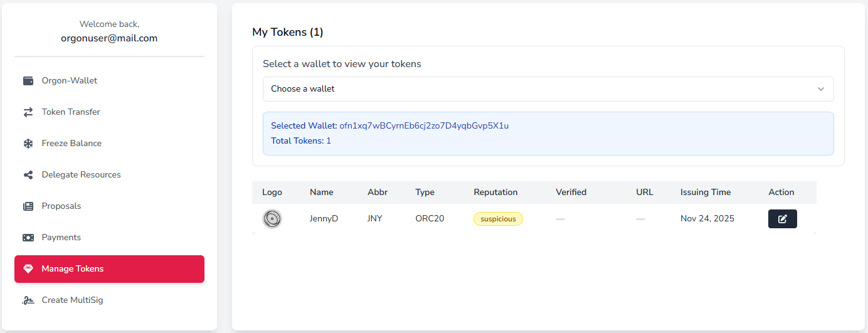Viewport: 868px width, 333px height.
Task: Edit the JennyD token
Action: [782, 219]
